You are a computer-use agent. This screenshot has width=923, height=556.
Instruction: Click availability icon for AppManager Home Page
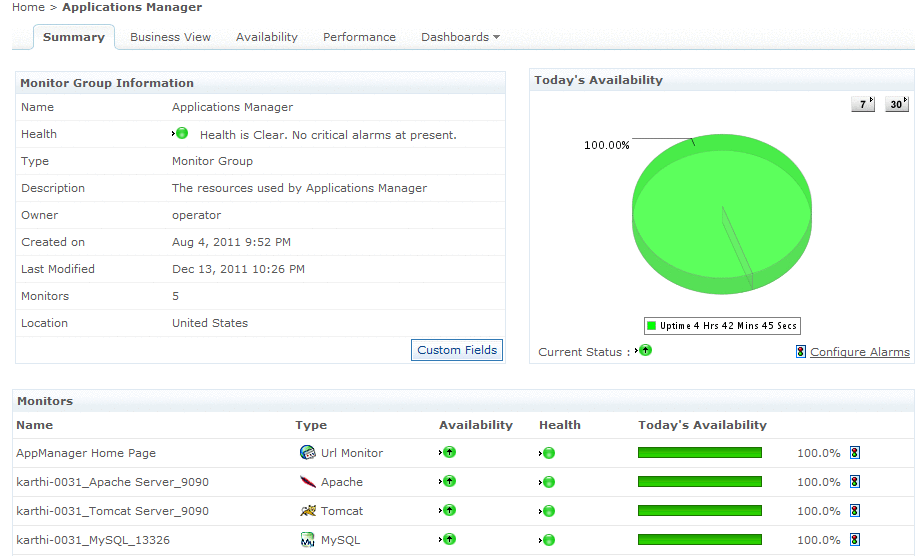(449, 452)
